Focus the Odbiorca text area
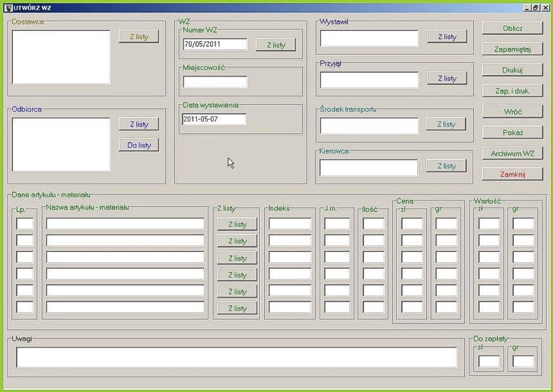 [61, 145]
